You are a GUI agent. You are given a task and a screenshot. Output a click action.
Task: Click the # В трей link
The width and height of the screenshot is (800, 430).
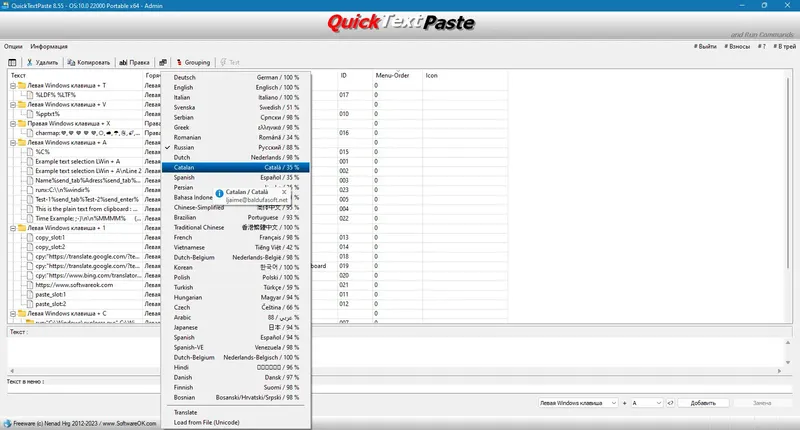[785, 46]
